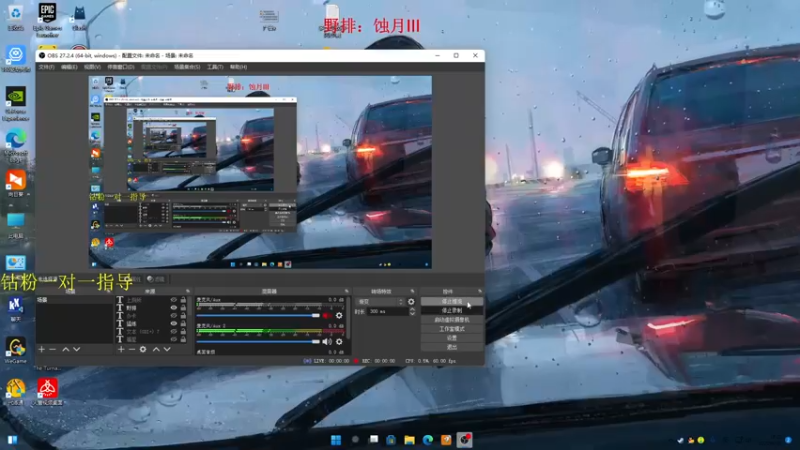Open Recycle Bin desktop icon

(15, 17)
